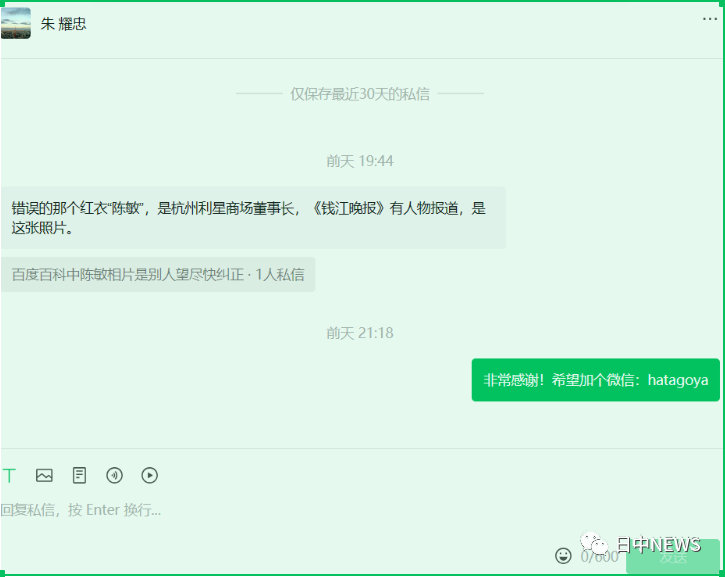Click the green 发送 send button
This screenshot has height=577, width=725.
(x=673, y=557)
